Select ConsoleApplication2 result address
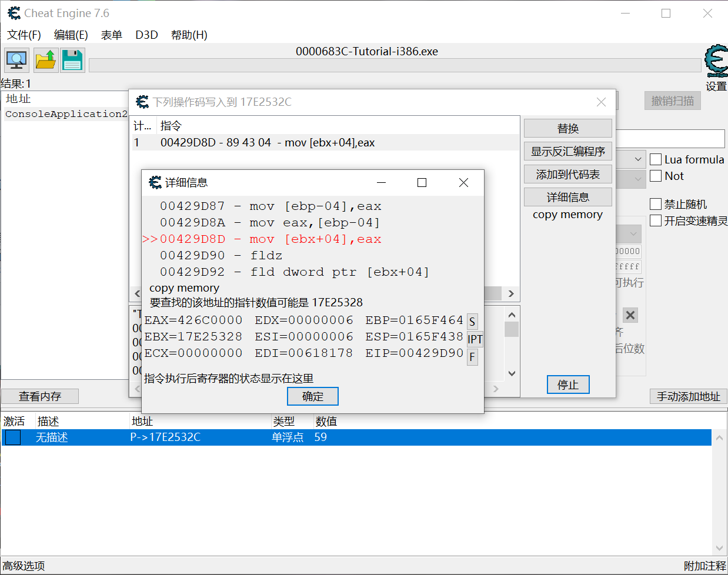This screenshot has height=575, width=728. point(66,113)
